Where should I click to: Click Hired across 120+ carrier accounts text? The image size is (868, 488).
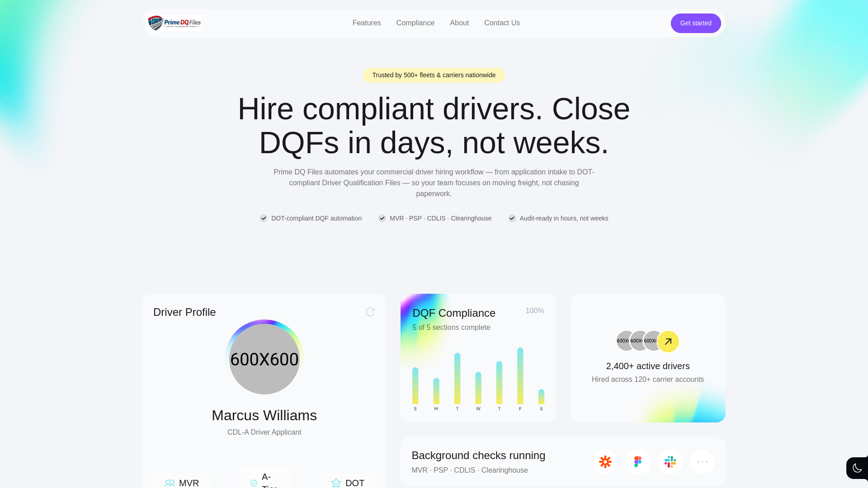(648, 380)
